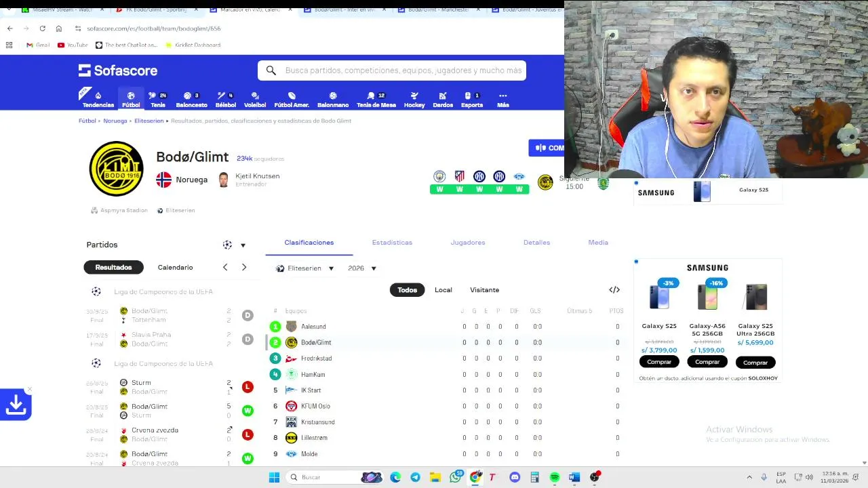868x488 pixels.
Task: Open the next match at 15:00
Action: click(574, 183)
